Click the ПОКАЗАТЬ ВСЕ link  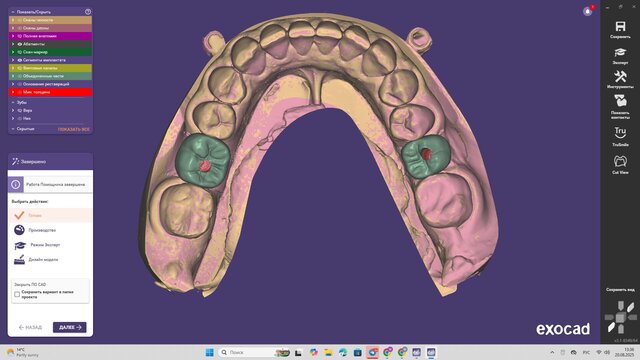[73, 129]
